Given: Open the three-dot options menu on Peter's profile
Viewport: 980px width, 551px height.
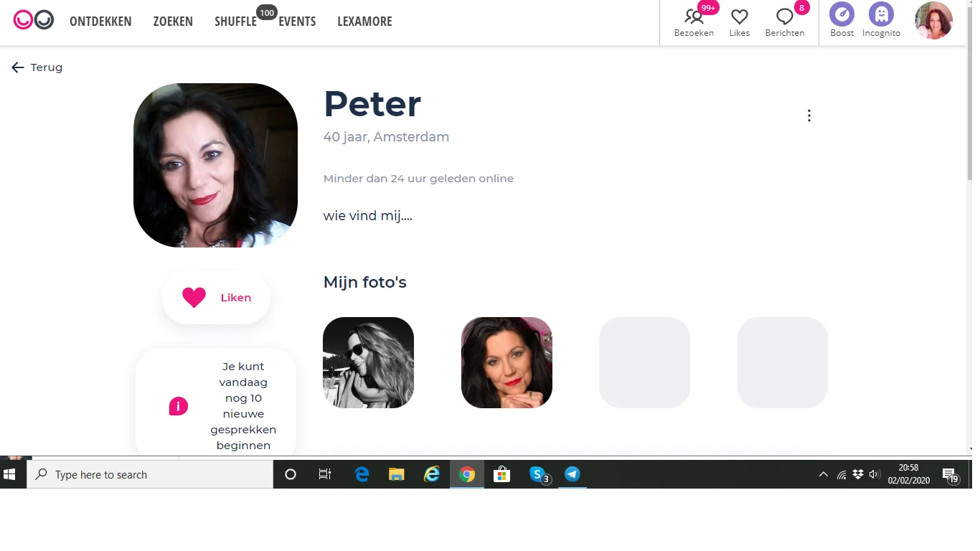Looking at the screenshot, I should [x=809, y=115].
